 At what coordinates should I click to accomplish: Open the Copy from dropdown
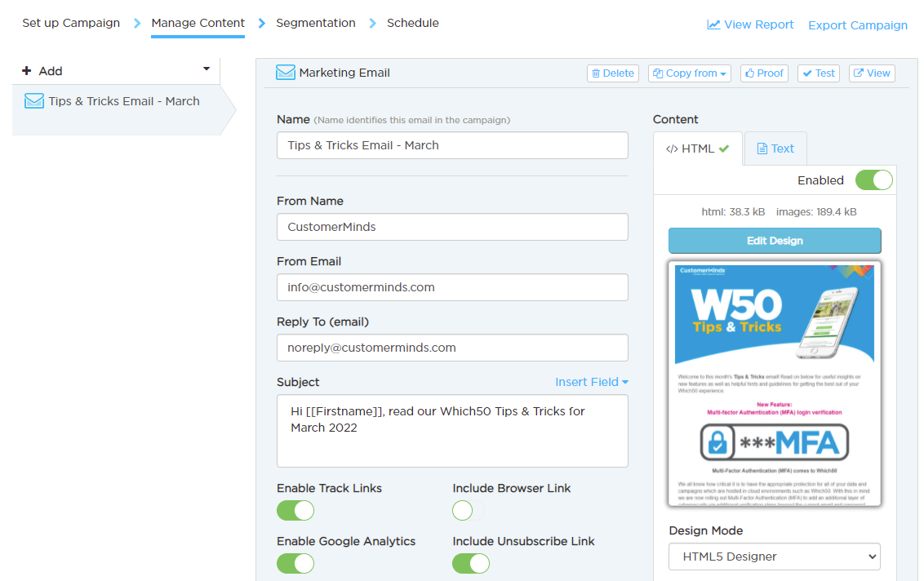pos(690,73)
